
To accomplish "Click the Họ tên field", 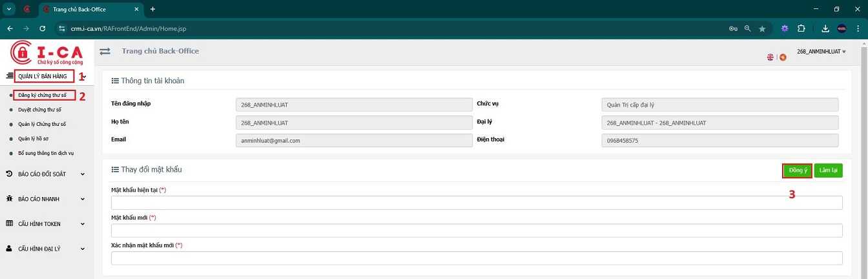I will pos(354,123).
